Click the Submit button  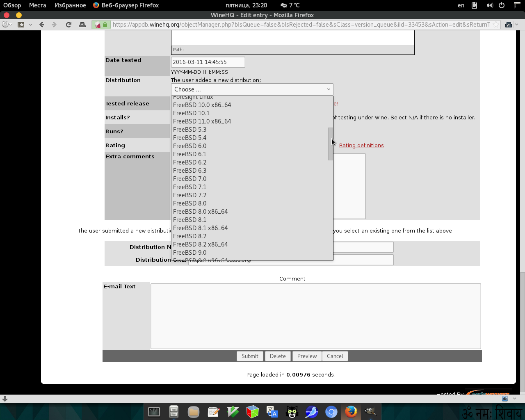tap(250, 356)
